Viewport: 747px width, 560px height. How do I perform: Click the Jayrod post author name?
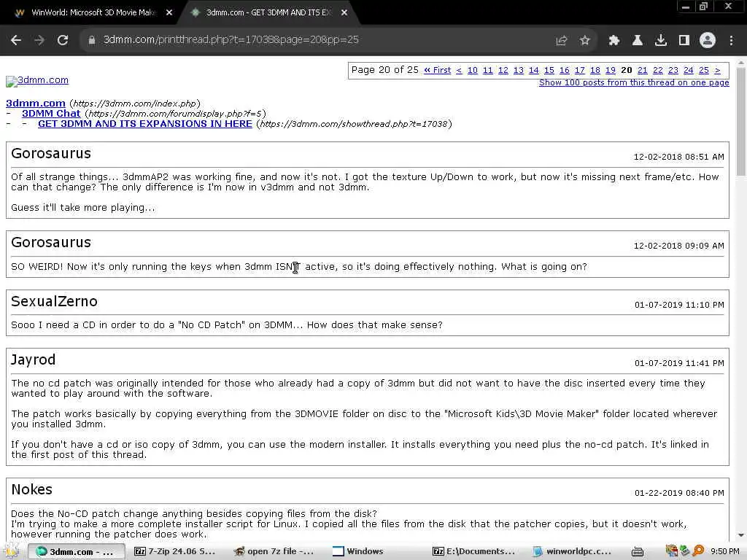pos(34,360)
